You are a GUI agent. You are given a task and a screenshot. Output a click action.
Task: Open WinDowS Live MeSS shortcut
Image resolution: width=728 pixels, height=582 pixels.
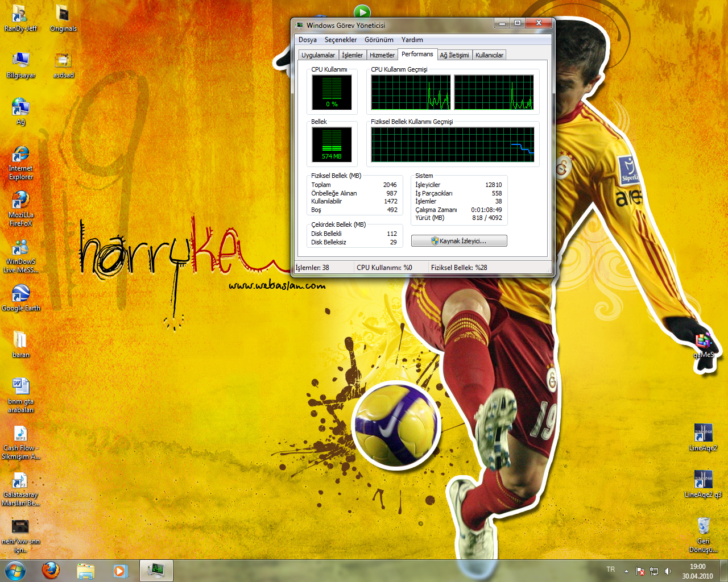pos(20,256)
